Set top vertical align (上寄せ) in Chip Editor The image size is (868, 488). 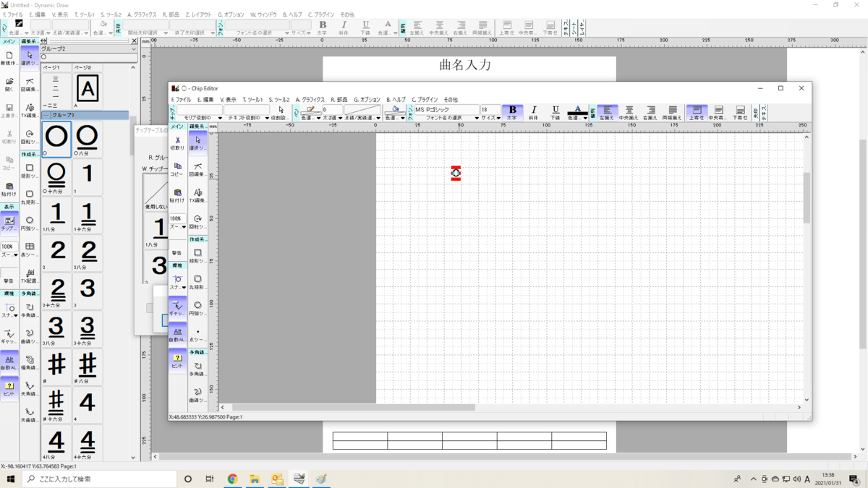click(697, 112)
